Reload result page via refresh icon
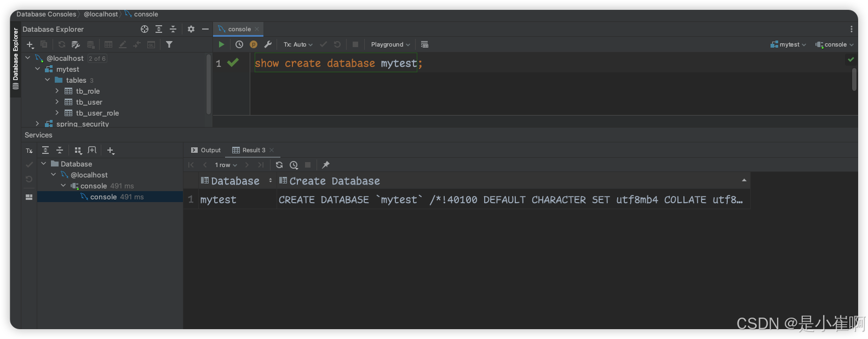The width and height of the screenshot is (868, 339). pyautogui.click(x=279, y=165)
